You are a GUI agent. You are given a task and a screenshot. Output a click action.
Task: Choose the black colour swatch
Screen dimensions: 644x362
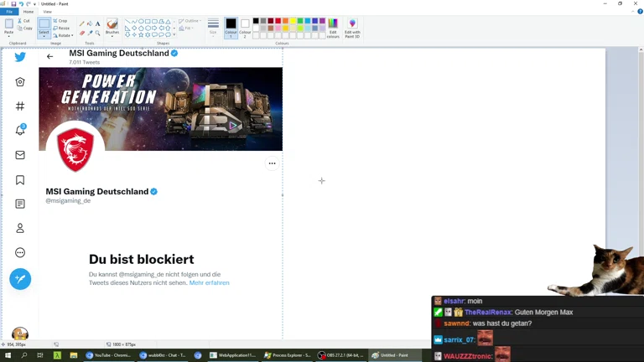click(256, 21)
